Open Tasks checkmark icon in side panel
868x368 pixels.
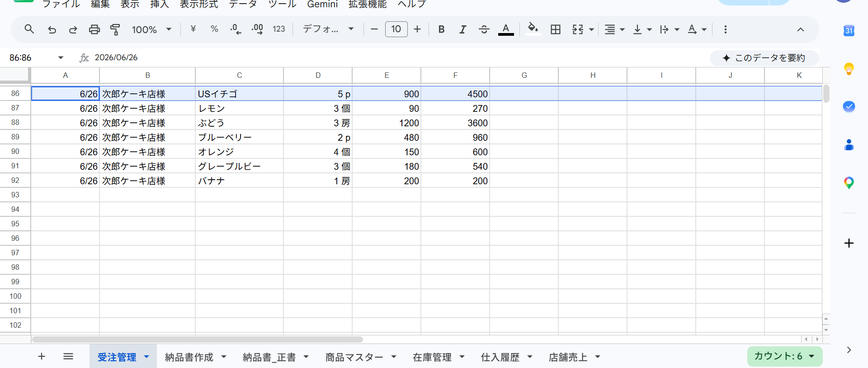(x=849, y=107)
